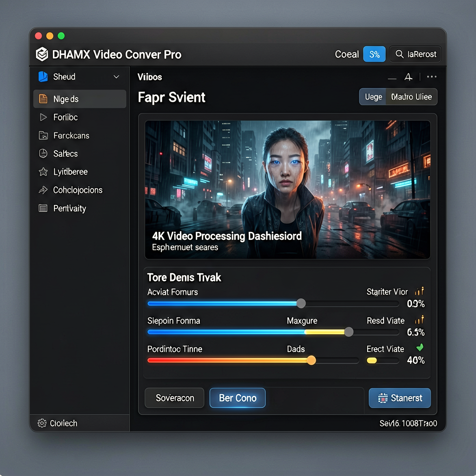
Task: Click the Clorlech gear icon
Action: (x=42, y=423)
